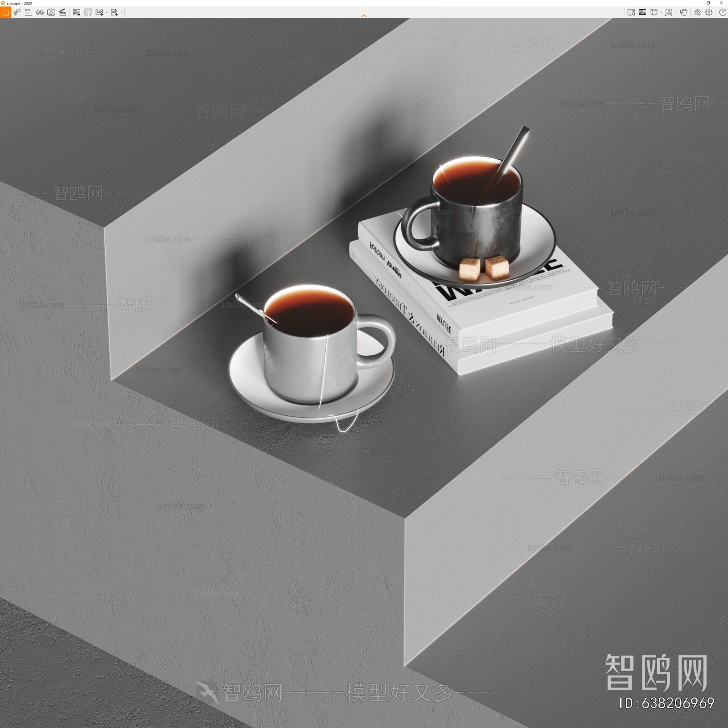Click the projection mode cube icon

pos(654,12)
